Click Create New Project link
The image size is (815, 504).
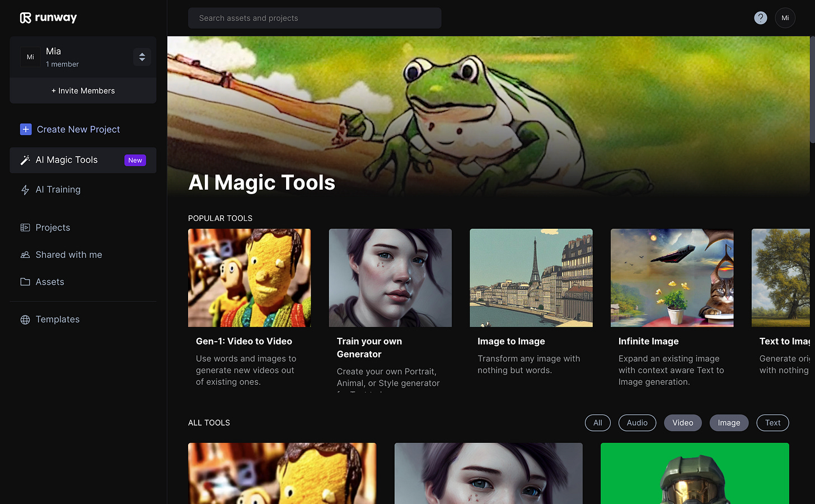point(78,129)
